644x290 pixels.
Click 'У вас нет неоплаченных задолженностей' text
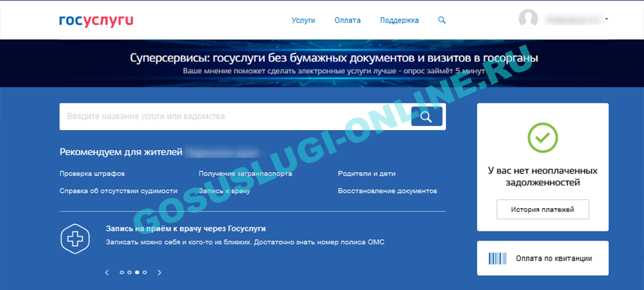click(x=543, y=177)
